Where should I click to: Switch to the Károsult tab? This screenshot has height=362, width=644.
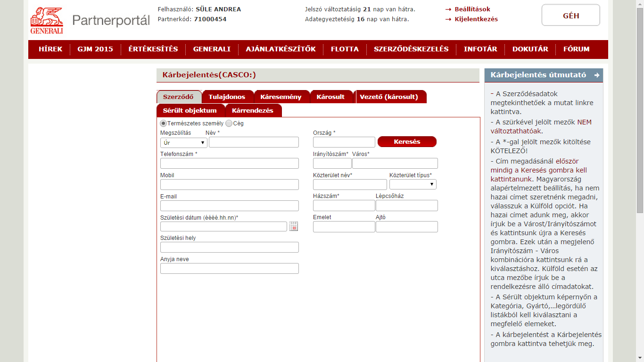331,97
